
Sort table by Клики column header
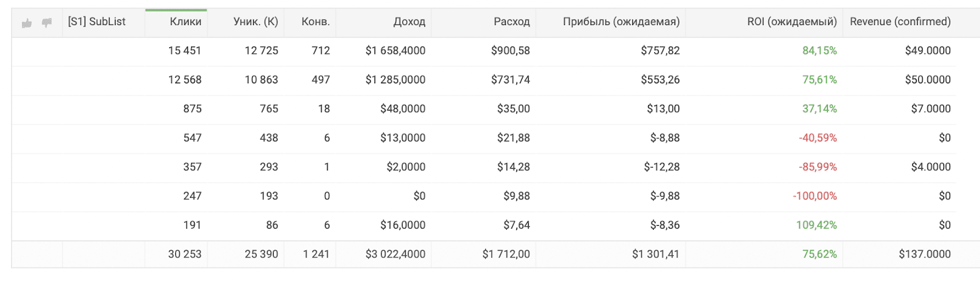pos(186,21)
